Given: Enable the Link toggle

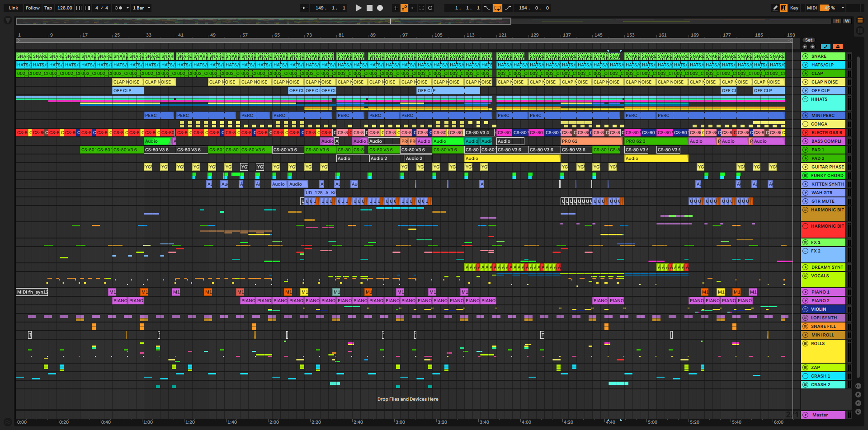Looking at the screenshot, I should coord(14,8).
